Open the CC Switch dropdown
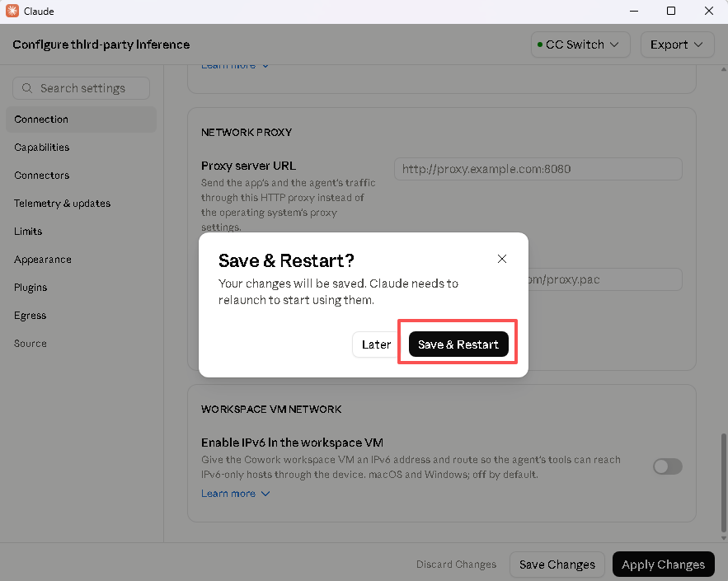The height and width of the screenshot is (581, 728). pyautogui.click(x=580, y=45)
